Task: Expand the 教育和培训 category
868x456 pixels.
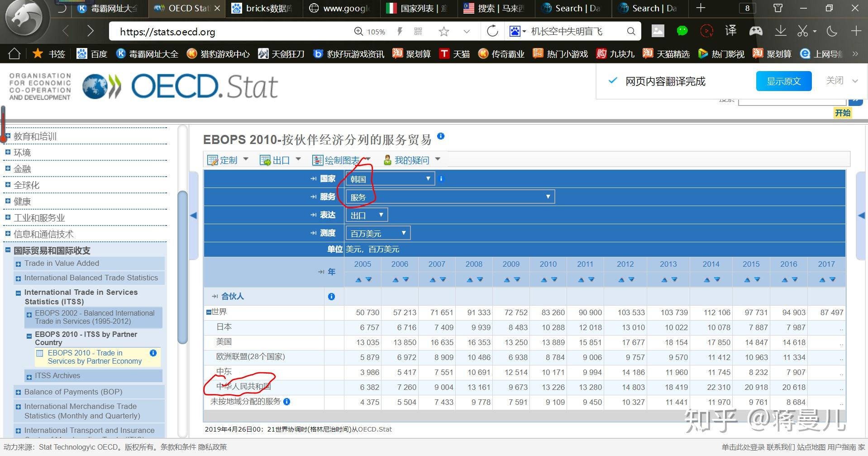Action: pyautogui.click(x=8, y=136)
